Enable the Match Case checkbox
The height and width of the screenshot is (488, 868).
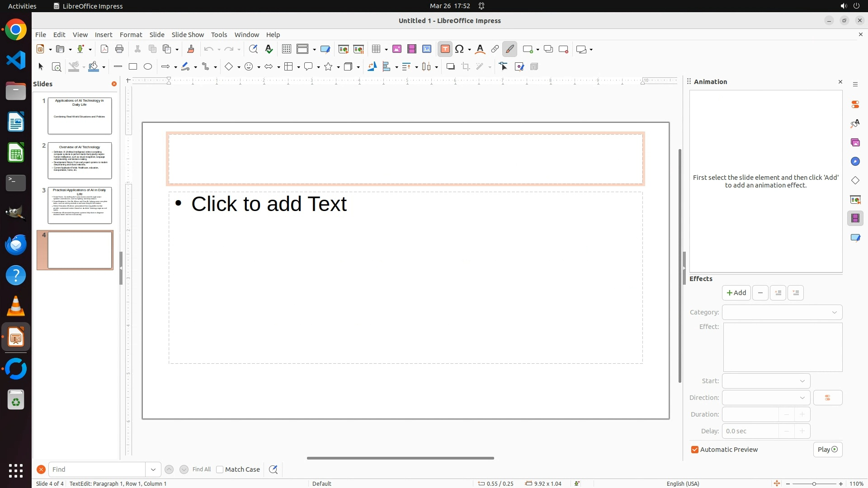pyautogui.click(x=220, y=469)
